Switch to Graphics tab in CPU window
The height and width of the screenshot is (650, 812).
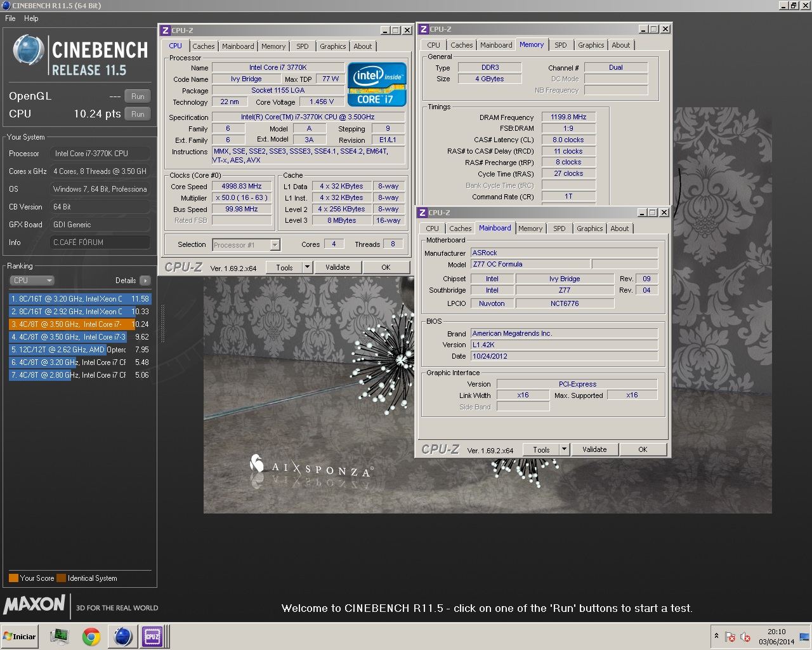(333, 46)
